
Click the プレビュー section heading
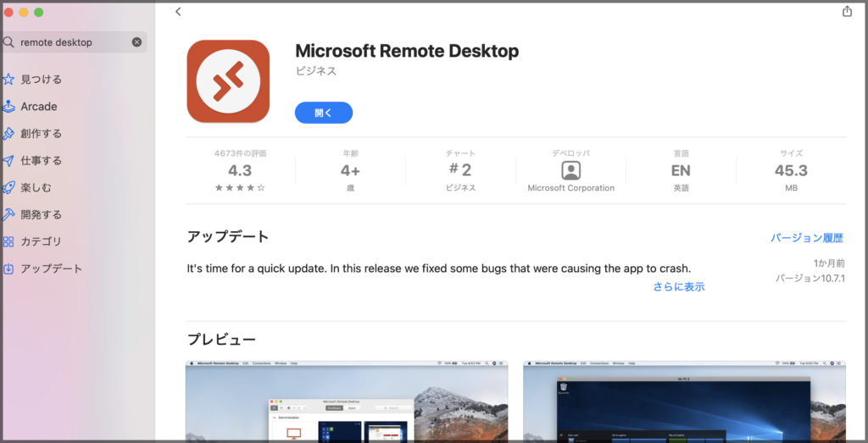(221, 339)
